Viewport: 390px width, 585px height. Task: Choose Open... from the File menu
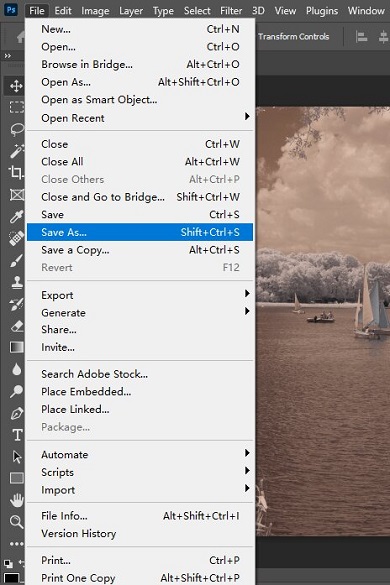[140, 47]
